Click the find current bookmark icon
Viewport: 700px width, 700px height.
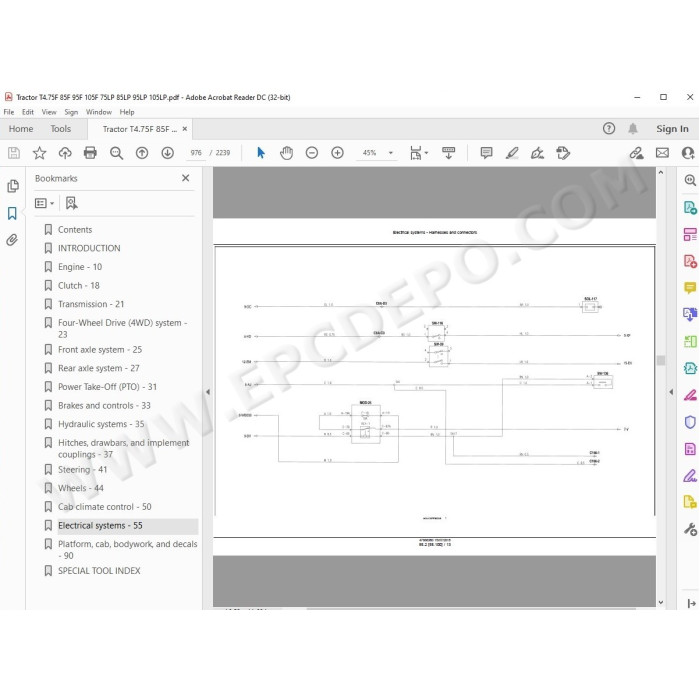[x=71, y=203]
